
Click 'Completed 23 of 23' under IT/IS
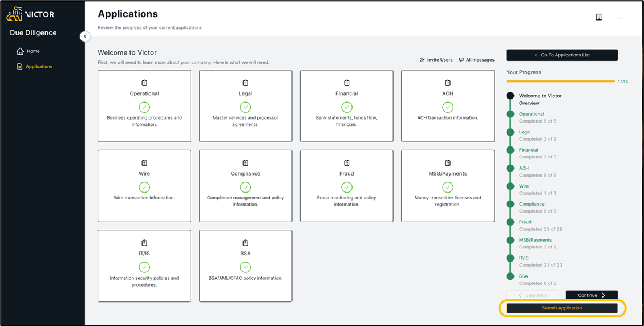pyautogui.click(x=541, y=265)
